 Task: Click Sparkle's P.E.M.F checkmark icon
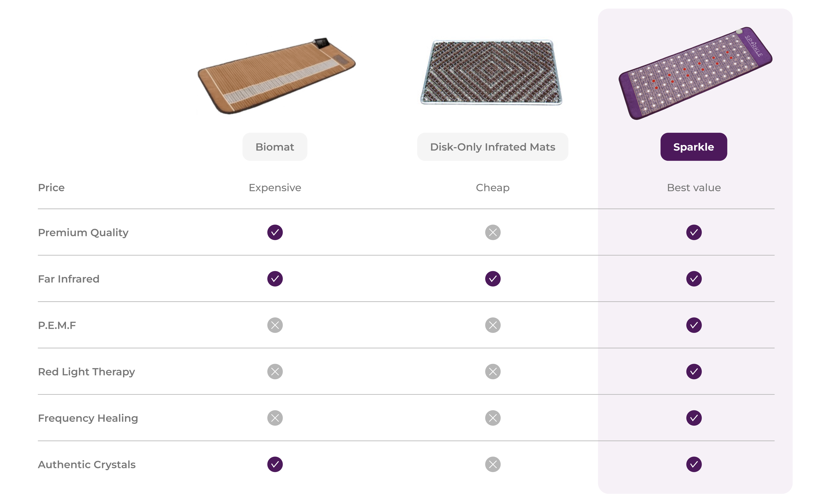coord(694,325)
